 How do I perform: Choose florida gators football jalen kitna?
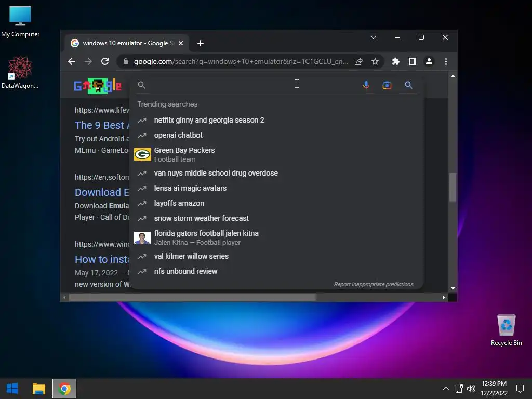pos(276,237)
